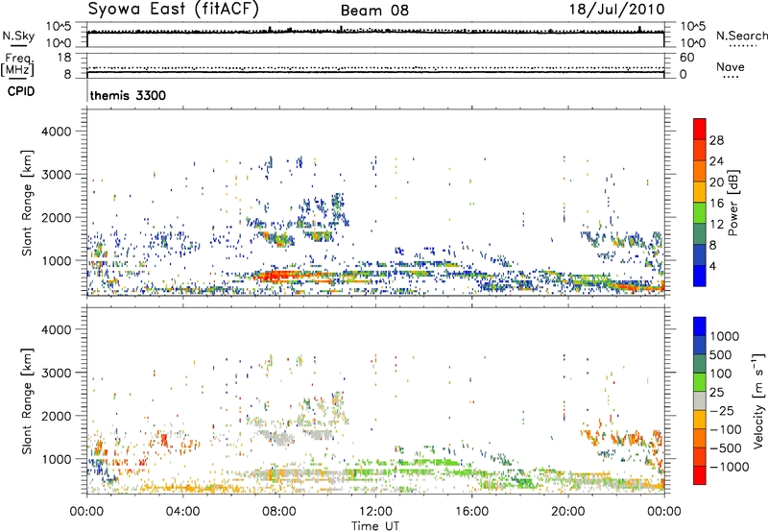Click the '1000' value on Velocity colorbar
Viewport: 768px width, 532px height.
725,336
